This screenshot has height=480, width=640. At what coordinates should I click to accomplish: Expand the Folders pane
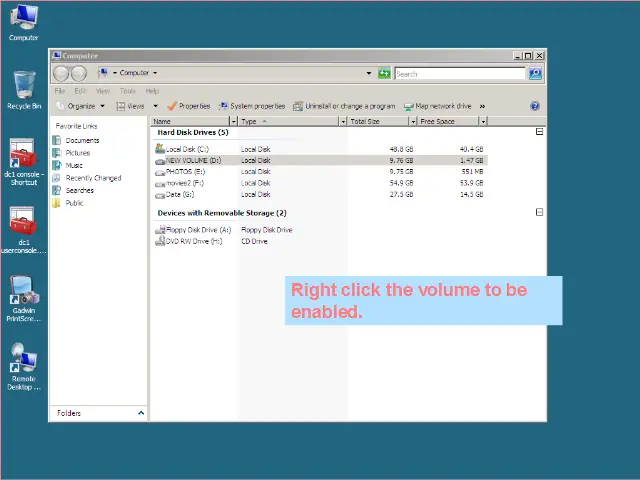141,413
